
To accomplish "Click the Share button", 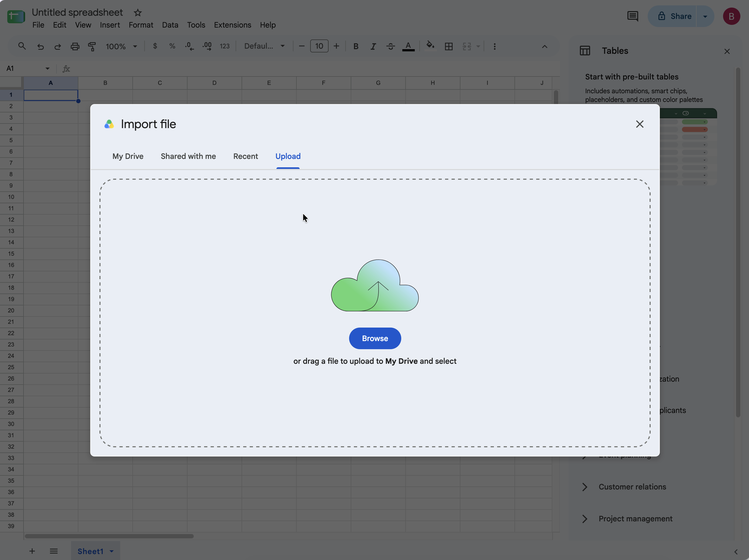I will tap(672, 16).
